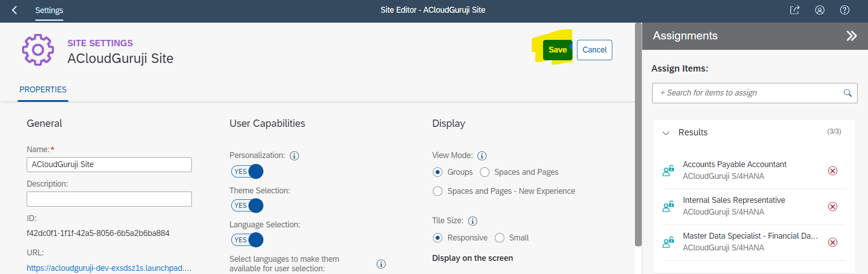Select Spaces and Pages view mode
Viewport: 868px width, 274px height.
pyautogui.click(x=485, y=172)
